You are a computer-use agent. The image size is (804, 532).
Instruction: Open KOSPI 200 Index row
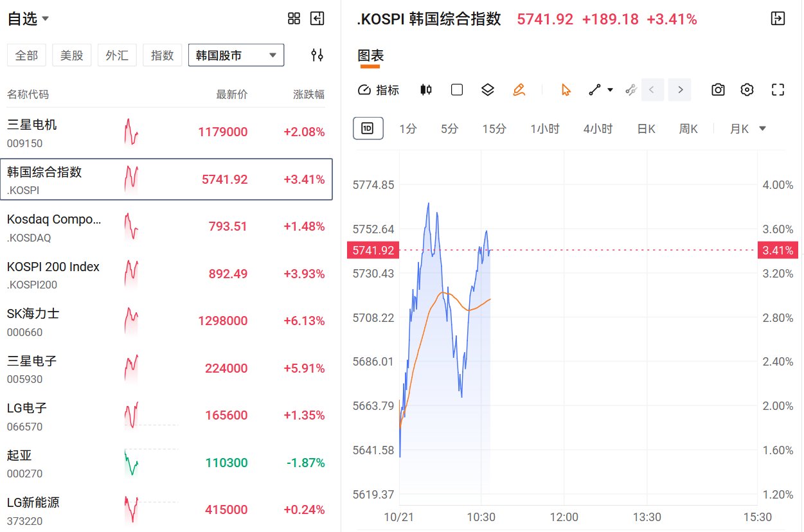click(x=166, y=274)
